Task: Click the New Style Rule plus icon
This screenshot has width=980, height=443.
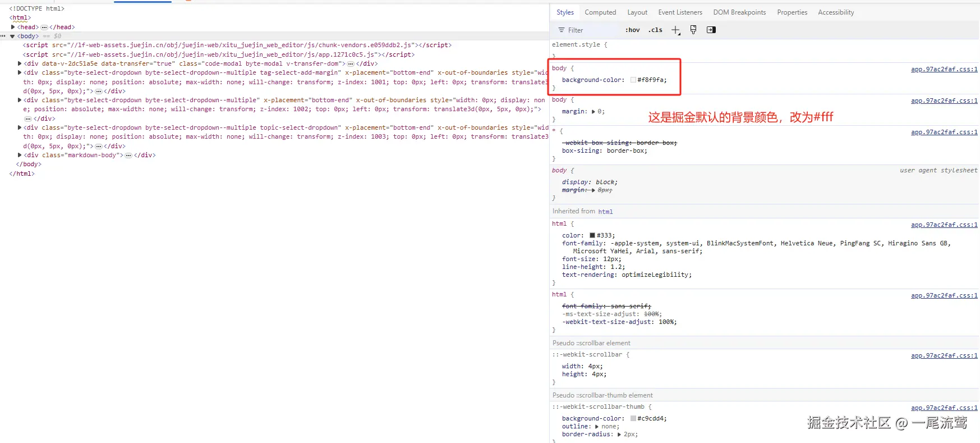Action: (675, 30)
